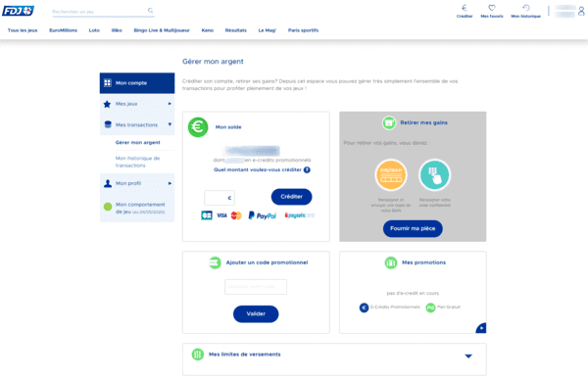Screen dimensions: 588x379
Task: Open Loto menu item
Action: tap(94, 30)
